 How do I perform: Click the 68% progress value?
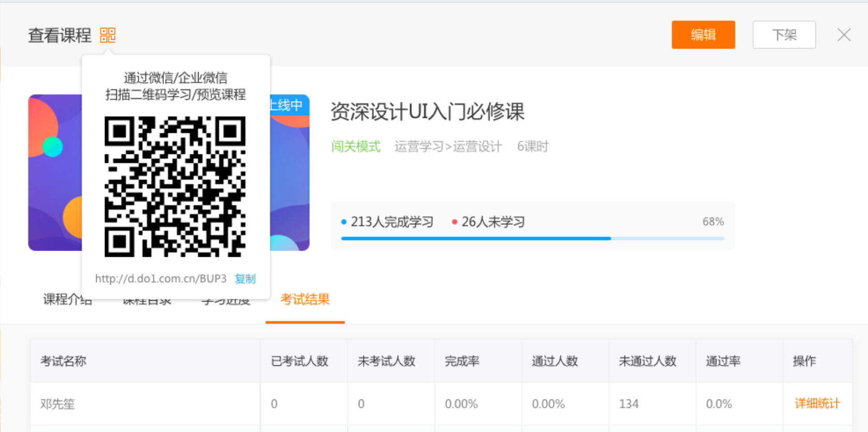point(713,222)
